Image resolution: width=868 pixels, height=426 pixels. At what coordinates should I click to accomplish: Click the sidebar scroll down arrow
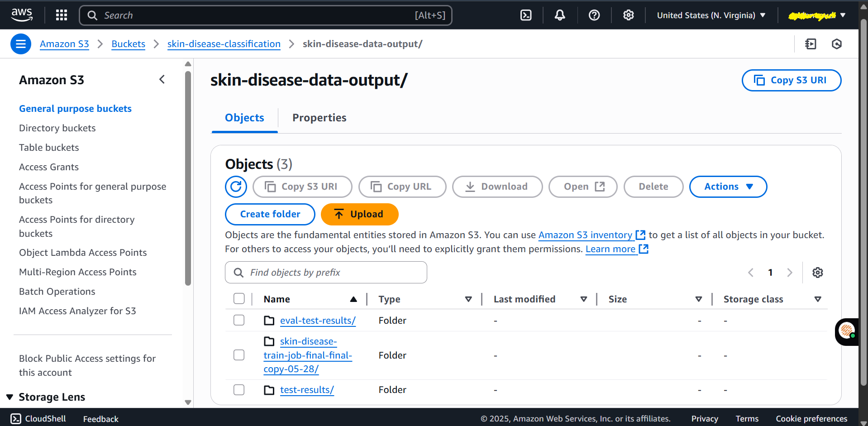[x=188, y=402]
